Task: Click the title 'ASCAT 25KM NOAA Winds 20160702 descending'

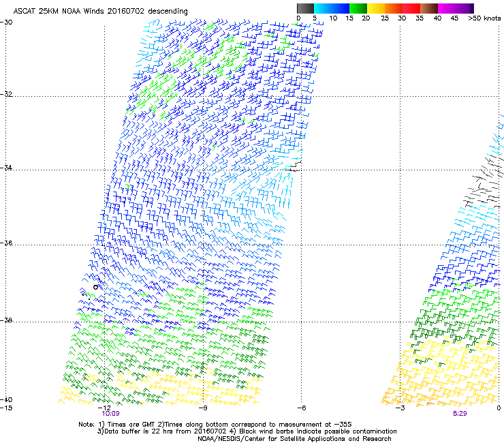Action: click(100, 12)
